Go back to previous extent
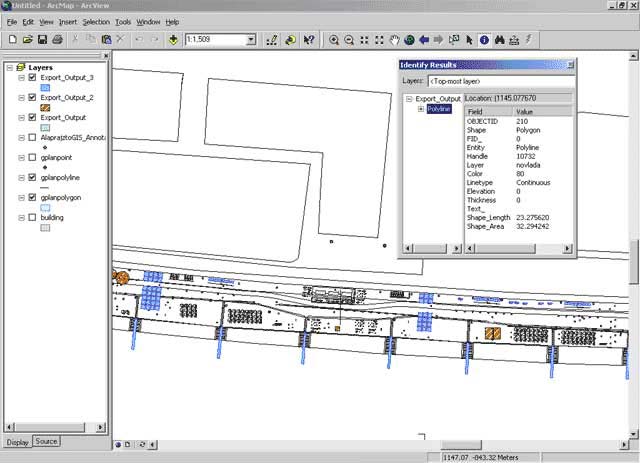 point(425,40)
